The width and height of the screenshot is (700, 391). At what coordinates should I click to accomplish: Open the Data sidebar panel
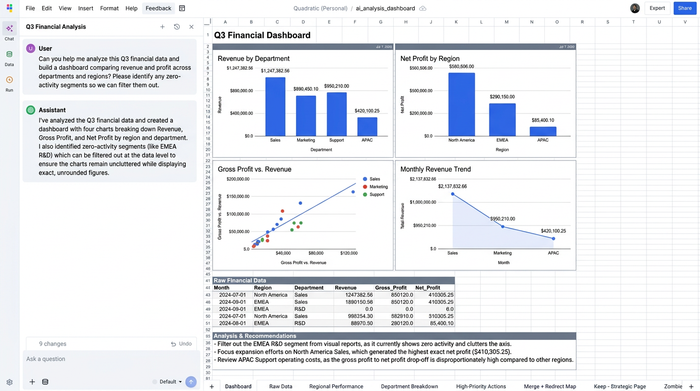9,57
